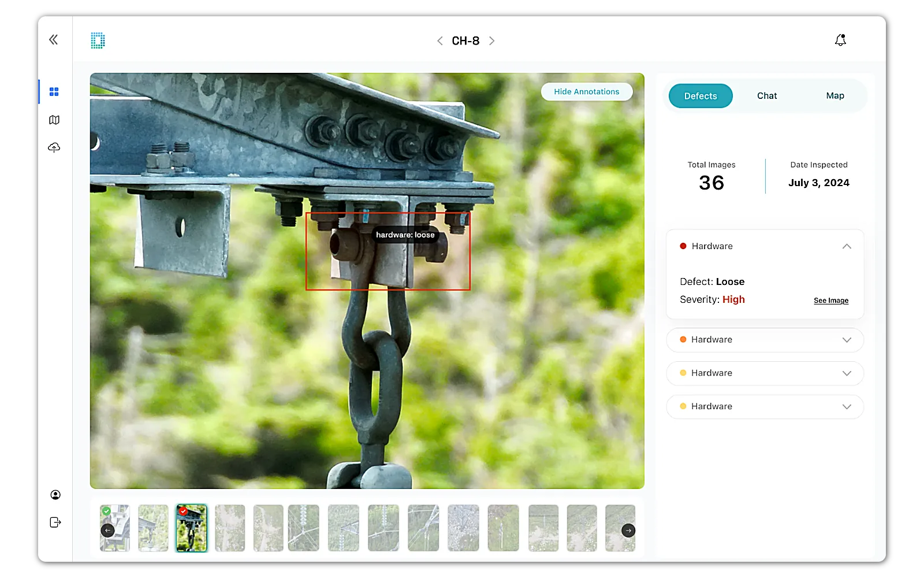Follow the See Image link
This screenshot has height=578, width=924.
coord(831,301)
